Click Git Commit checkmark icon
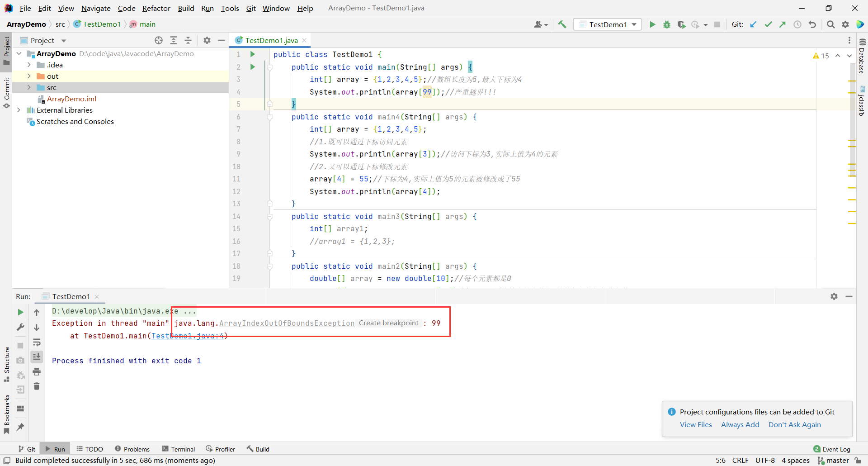 point(768,24)
